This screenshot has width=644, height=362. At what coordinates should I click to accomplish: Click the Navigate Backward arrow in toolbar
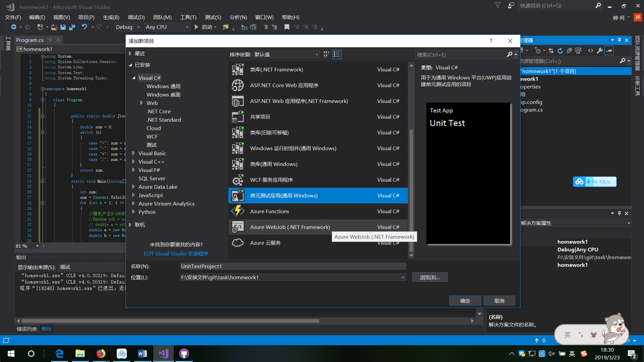point(14,27)
